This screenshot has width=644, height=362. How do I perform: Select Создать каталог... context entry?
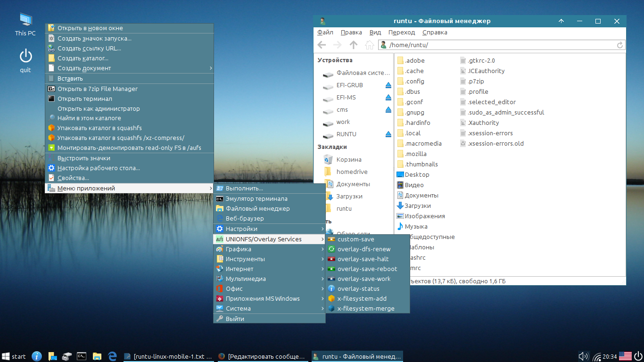(129, 58)
